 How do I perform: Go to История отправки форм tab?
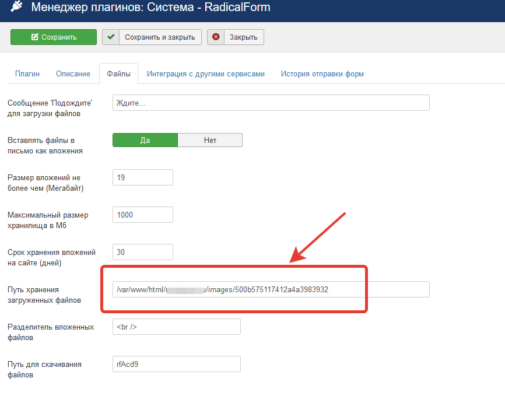(x=322, y=74)
